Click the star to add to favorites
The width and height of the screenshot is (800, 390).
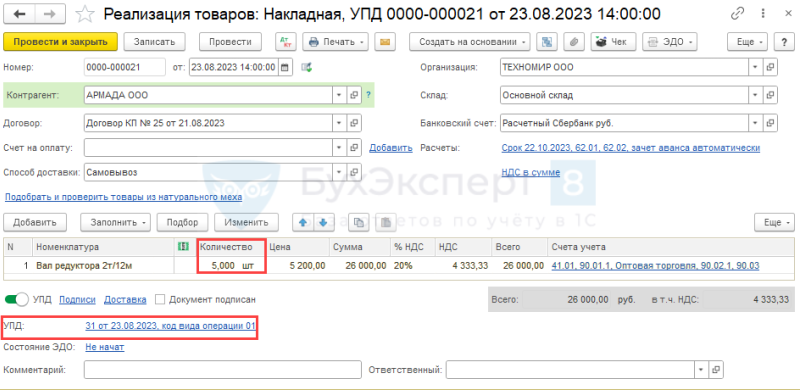(84, 14)
